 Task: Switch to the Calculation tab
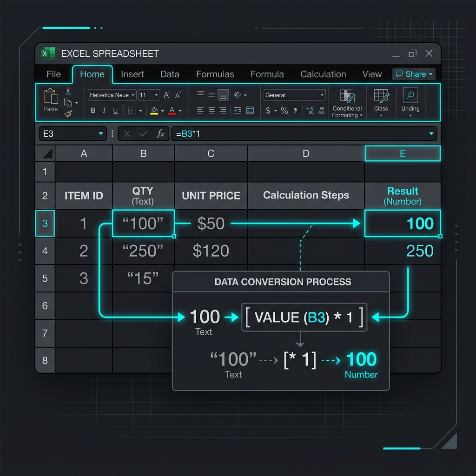pyautogui.click(x=323, y=74)
